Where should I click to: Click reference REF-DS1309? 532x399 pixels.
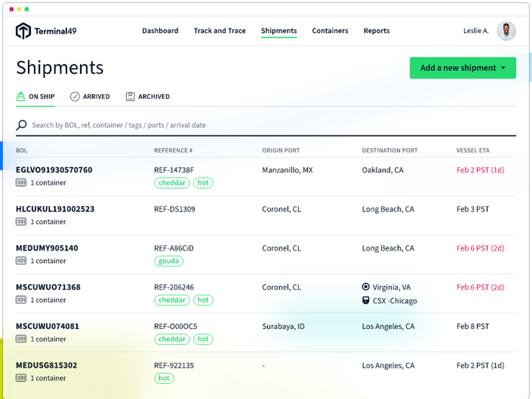point(174,209)
